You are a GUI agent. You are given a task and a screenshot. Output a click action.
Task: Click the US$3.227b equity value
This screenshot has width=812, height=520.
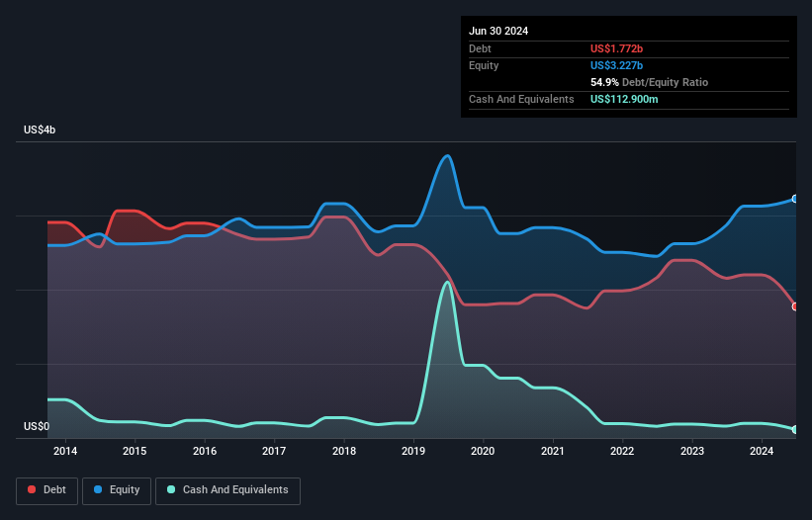[x=616, y=65]
